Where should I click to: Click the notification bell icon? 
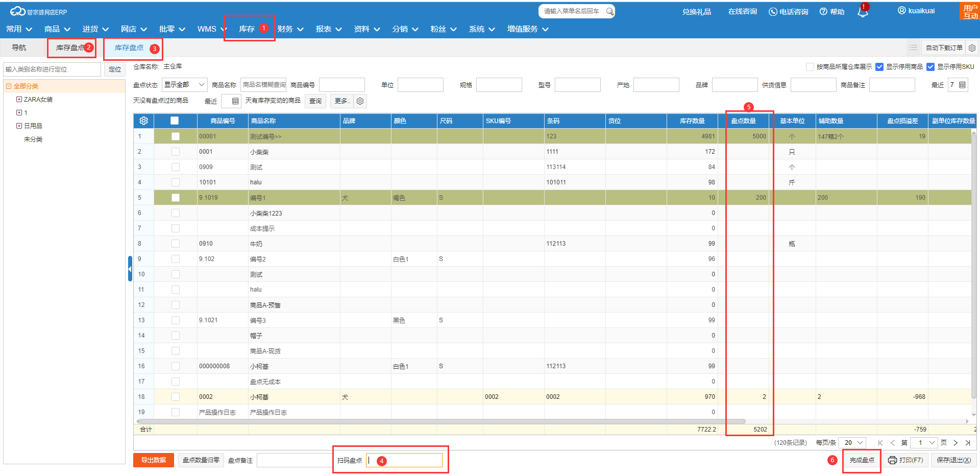[x=863, y=12]
